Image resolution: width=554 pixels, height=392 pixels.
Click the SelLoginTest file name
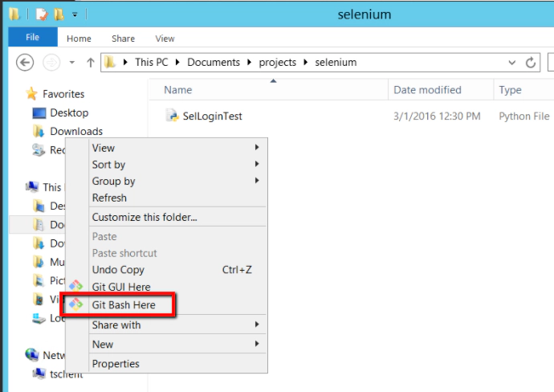click(x=212, y=116)
